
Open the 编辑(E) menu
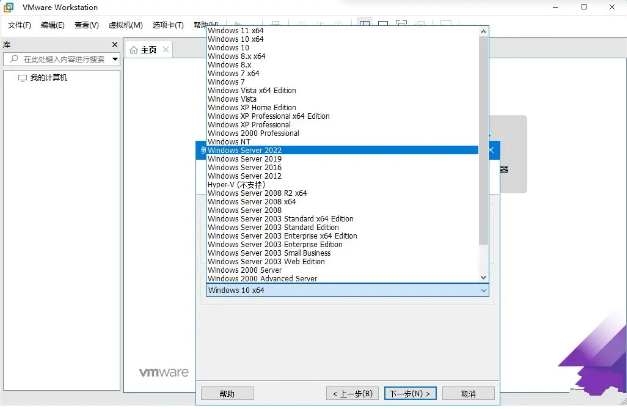(52, 25)
